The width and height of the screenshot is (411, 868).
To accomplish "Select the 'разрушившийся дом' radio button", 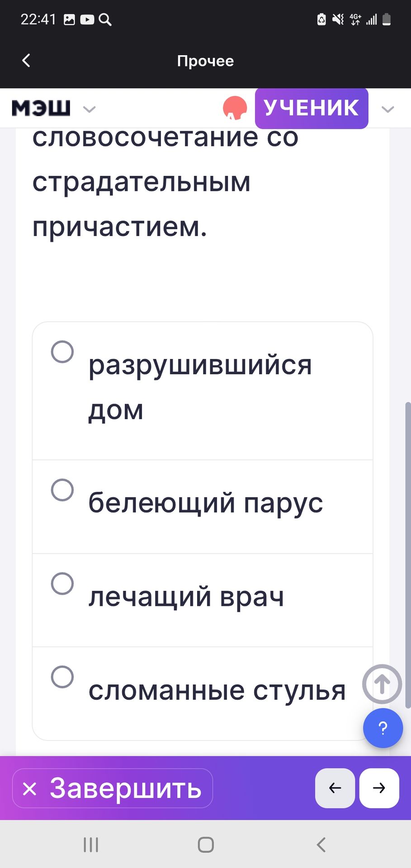I will [62, 352].
